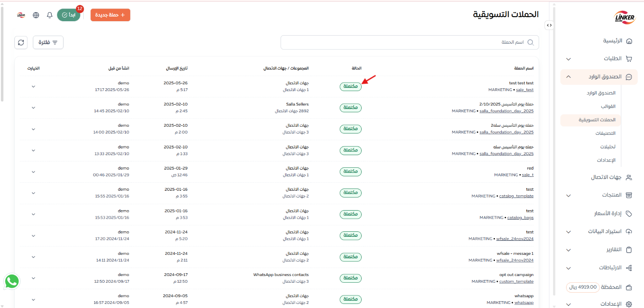Click the wallet balance 4919.00 ريال badge
The image size is (644, 308).
[583, 287]
